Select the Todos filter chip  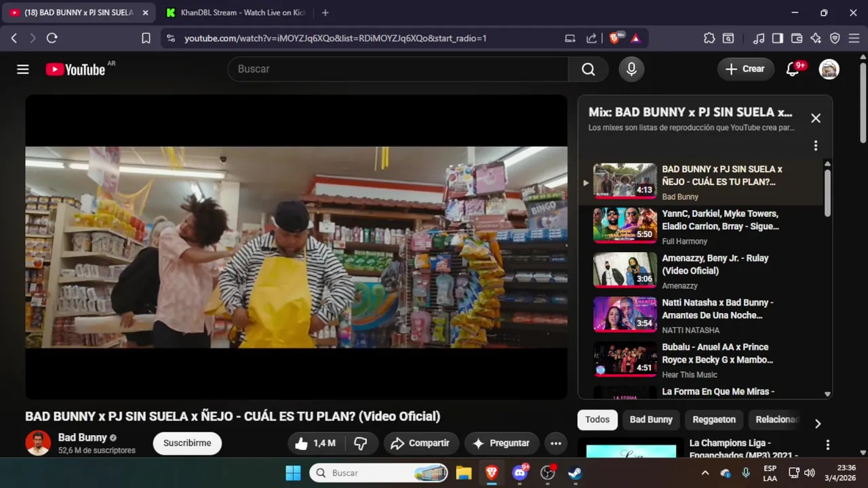597,420
